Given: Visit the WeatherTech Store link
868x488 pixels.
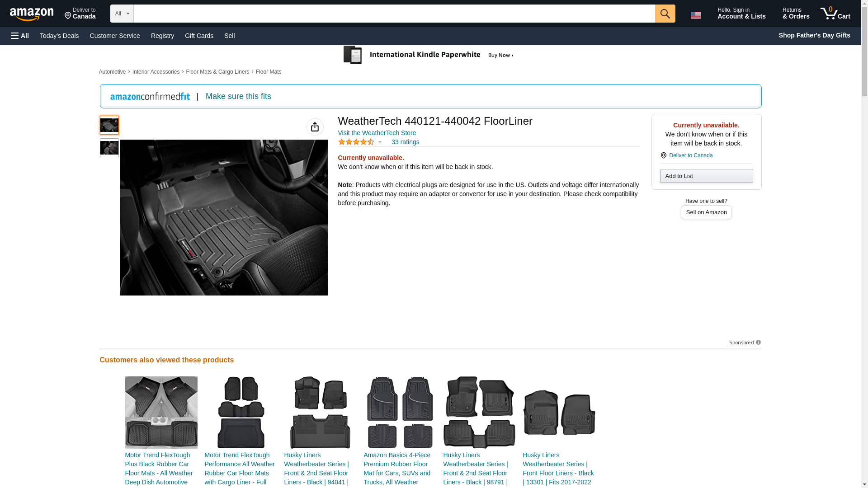Looking at the screenshot, I should [x=377, y=133].
